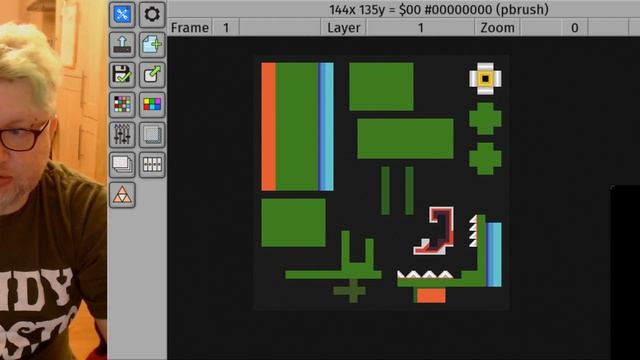Save with the floppy disk checkmark icon
This screenshot has width=640, height=360.
tap(122, 75)
